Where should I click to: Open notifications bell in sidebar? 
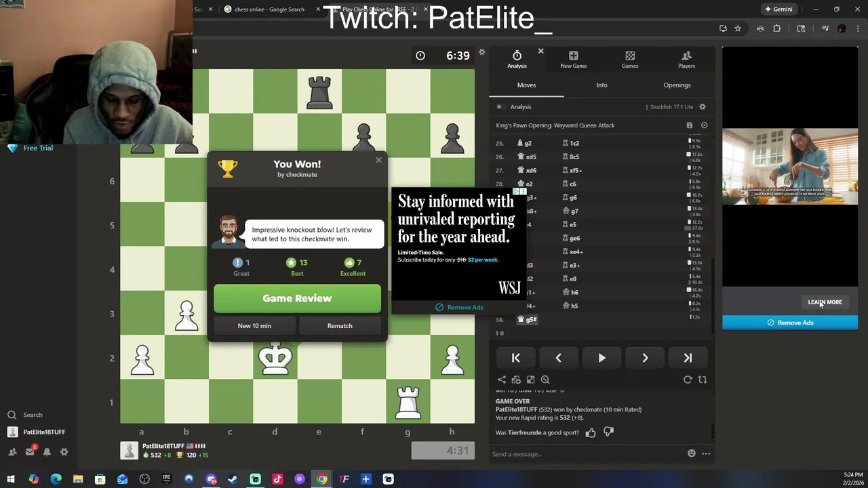click(47, 451)
